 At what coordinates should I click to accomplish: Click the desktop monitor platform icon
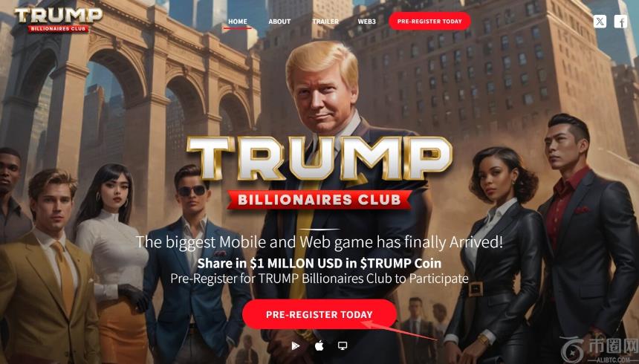tap(343, 345)
